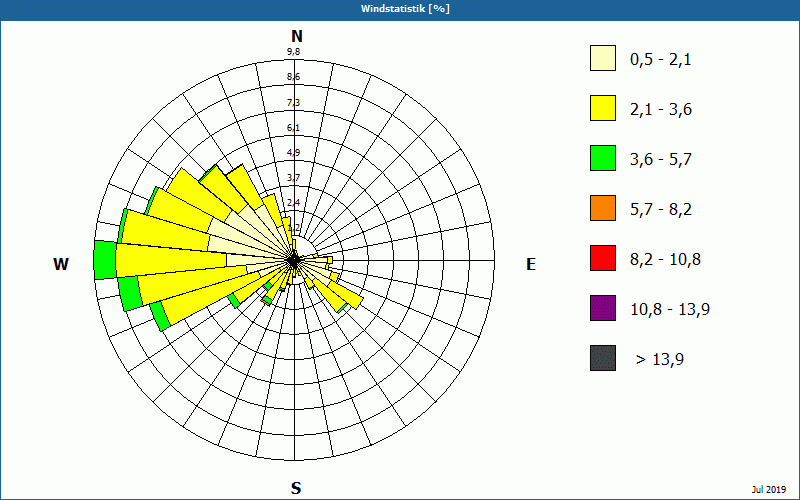Viewport: 800px width, 500px height.
Task: Click the legend label 5,7 - 8,2
Action: [x=661, y=210]
